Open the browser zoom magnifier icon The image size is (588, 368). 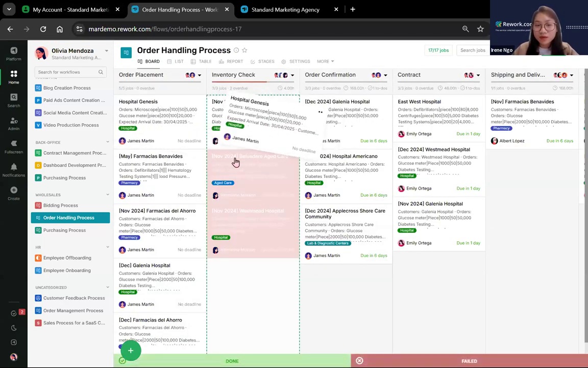point(465,29)
